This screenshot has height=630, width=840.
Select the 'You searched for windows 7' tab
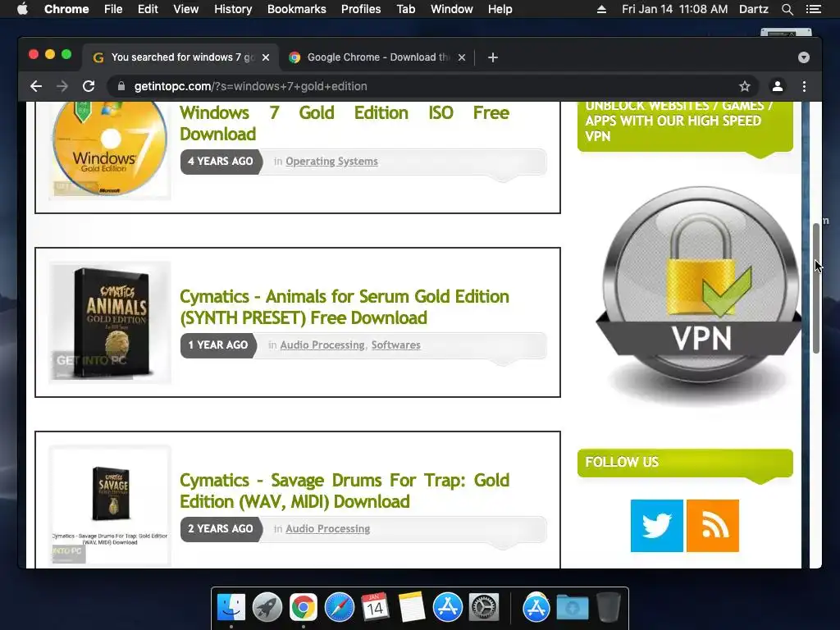coord(181,57)
